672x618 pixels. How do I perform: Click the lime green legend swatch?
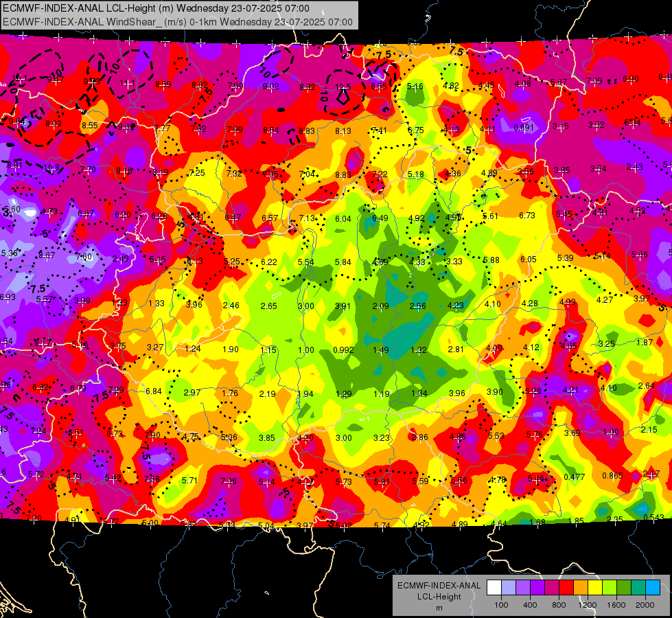pyautogui.click(x=610, y=587)
